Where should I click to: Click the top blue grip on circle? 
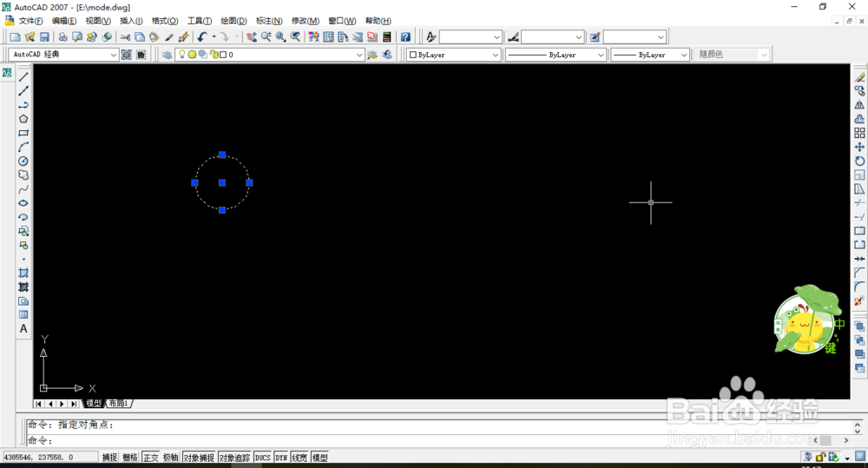click(x=222, y=155)
